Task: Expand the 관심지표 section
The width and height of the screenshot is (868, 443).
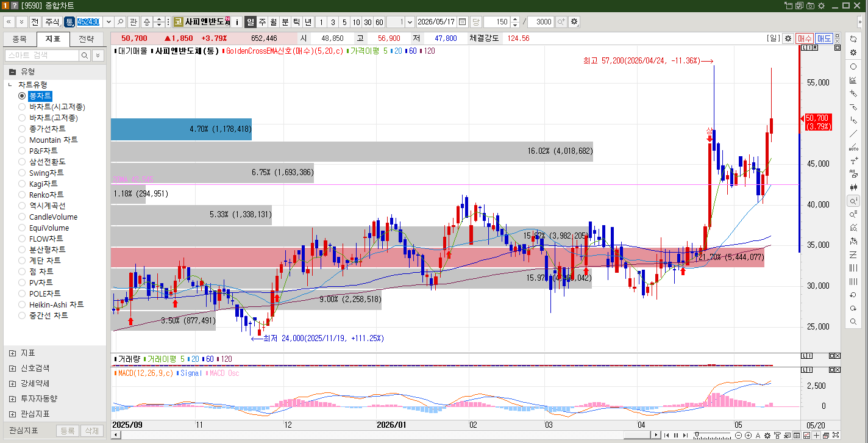Action: point(13,414)
